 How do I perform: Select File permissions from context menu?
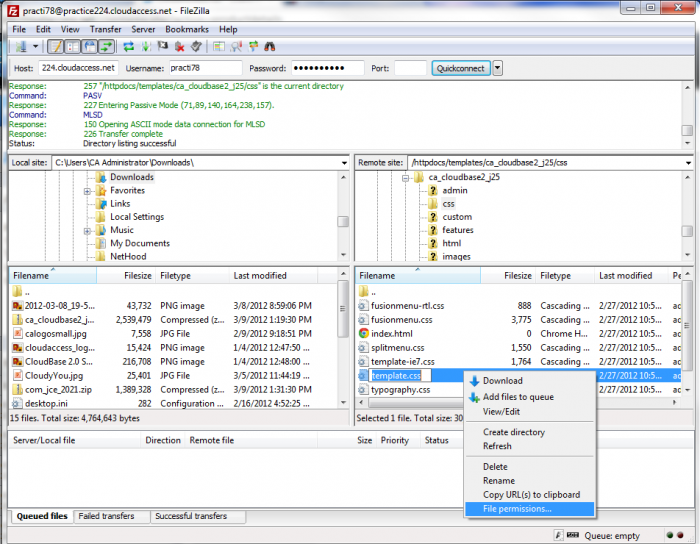[x=516, y=509]
